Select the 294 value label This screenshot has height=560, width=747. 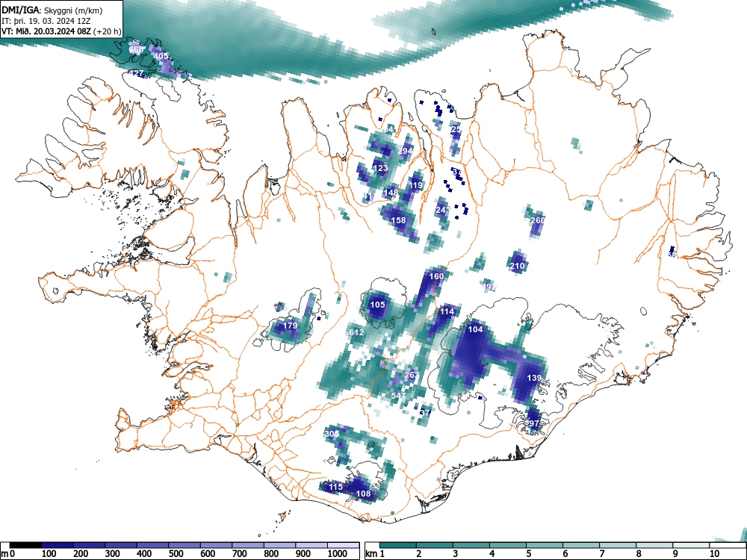[406, 151]
